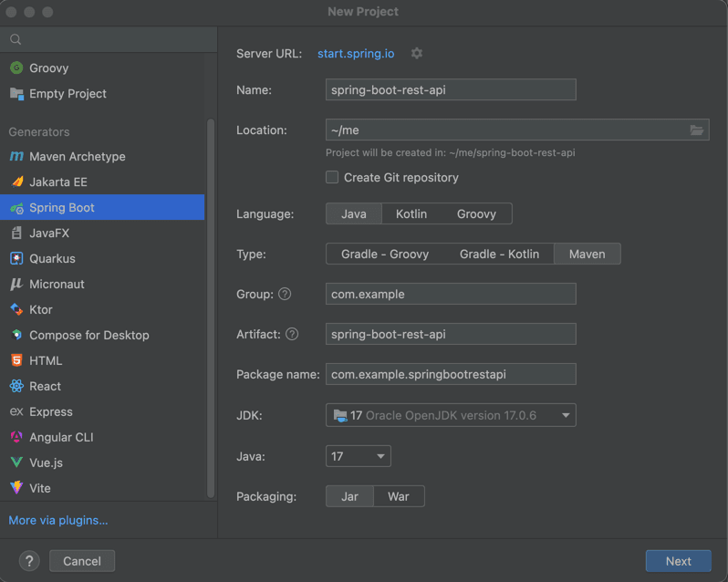Click the JavaFX icon

[16, 233]
